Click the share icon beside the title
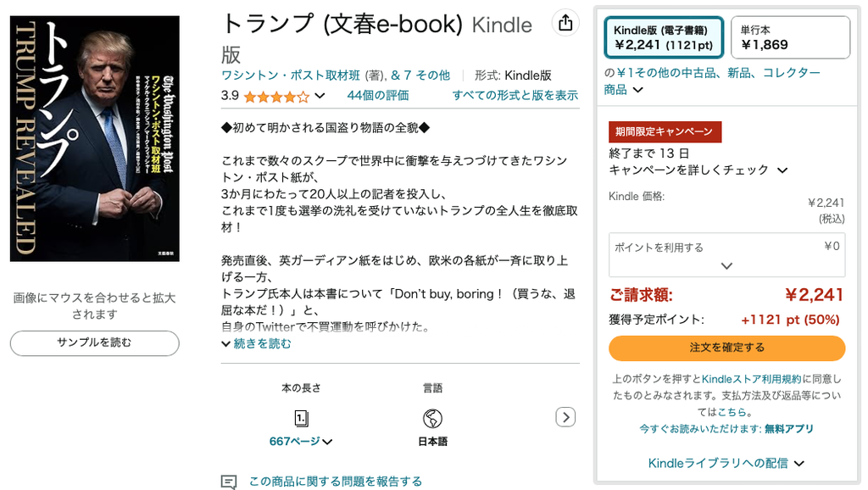 click(565, 23)
